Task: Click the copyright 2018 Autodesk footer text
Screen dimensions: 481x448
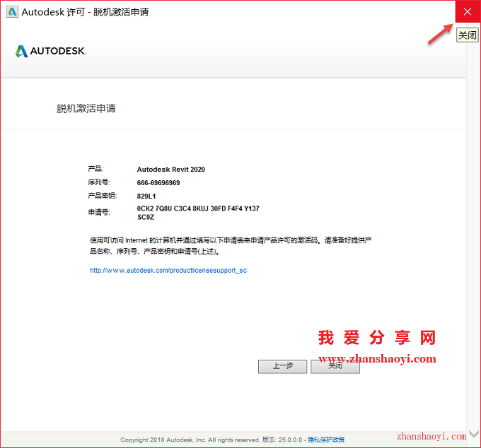Action: [190, 440]
